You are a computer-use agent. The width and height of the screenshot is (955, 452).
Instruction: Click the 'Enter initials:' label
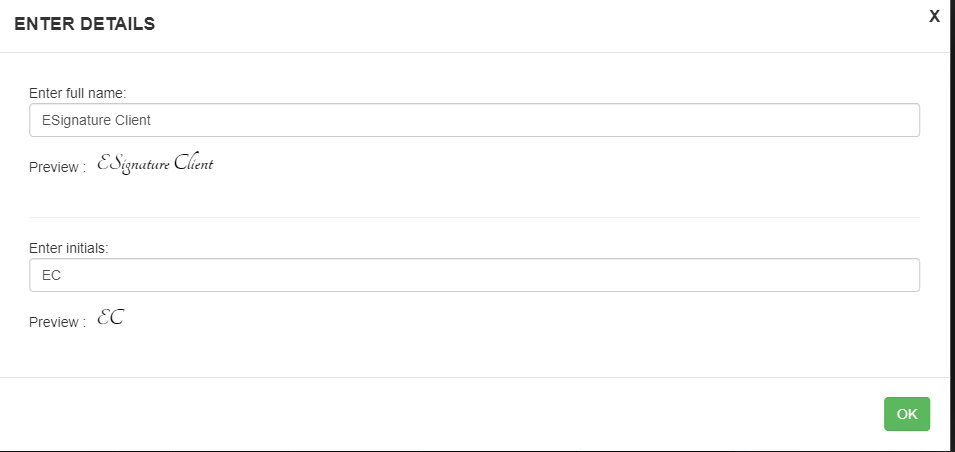[x=69, y=248]
